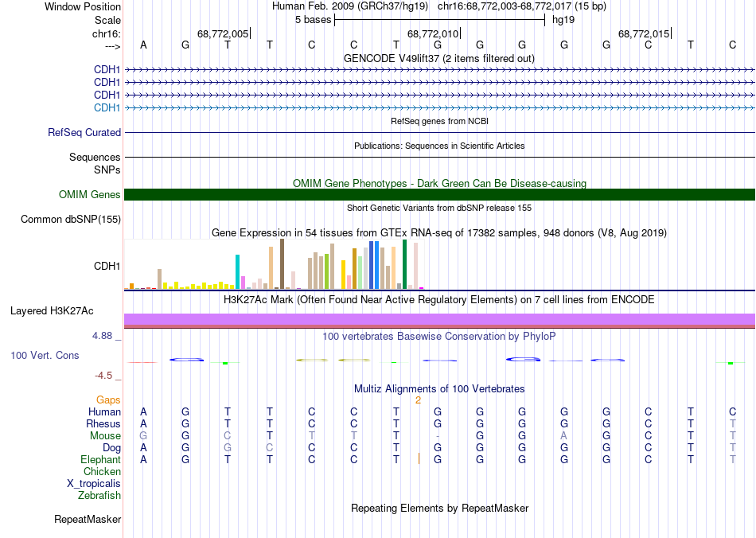The height and width of the screenshot is (538, 756).
Task: Click the tall dark green GTEx expression bar
Action: pos(405,263)
